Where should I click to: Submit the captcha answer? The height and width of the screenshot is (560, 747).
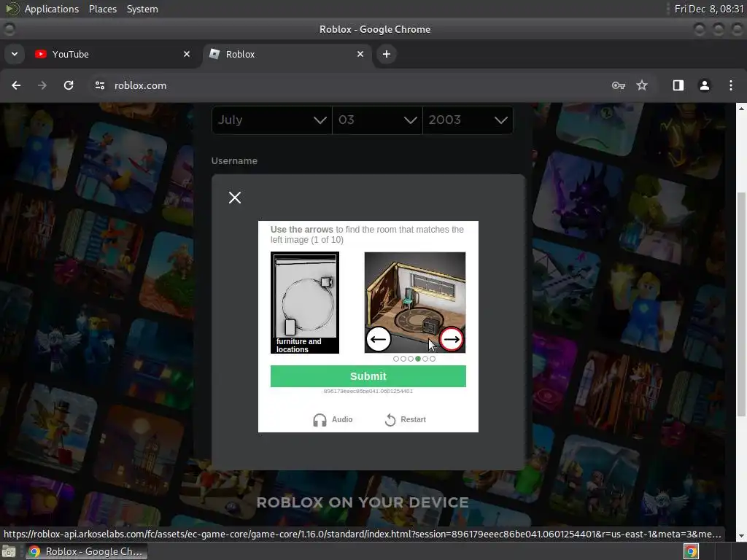(368, 376)
